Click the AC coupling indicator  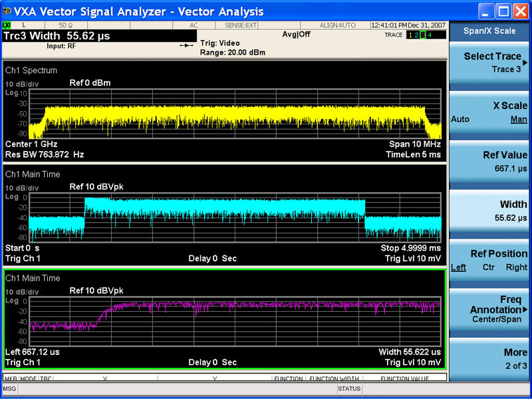click(193, 25)
